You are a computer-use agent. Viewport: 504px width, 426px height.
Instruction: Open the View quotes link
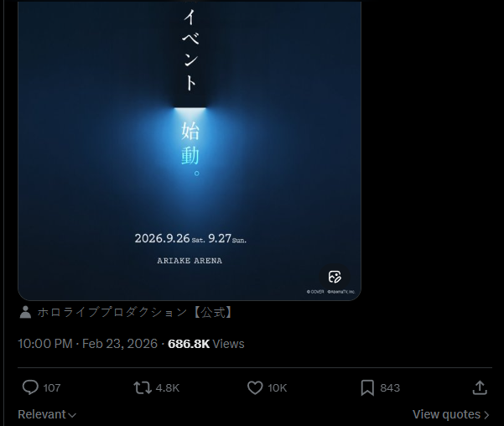451,414
